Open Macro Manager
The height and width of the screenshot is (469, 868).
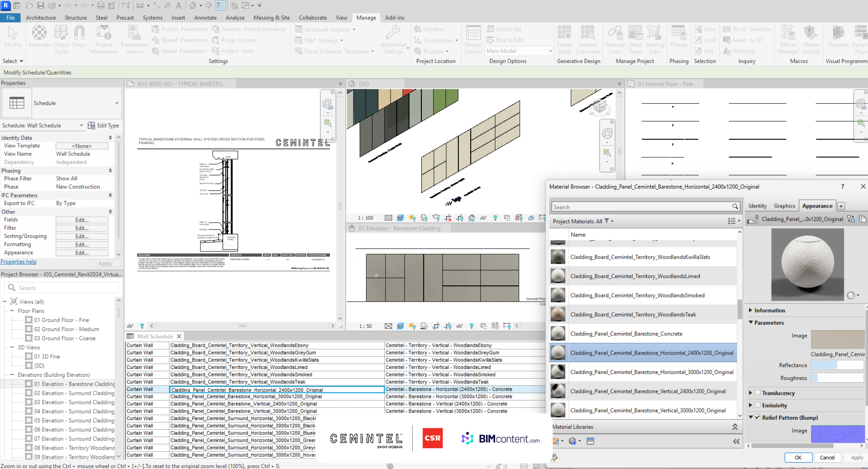click(788, 40)
